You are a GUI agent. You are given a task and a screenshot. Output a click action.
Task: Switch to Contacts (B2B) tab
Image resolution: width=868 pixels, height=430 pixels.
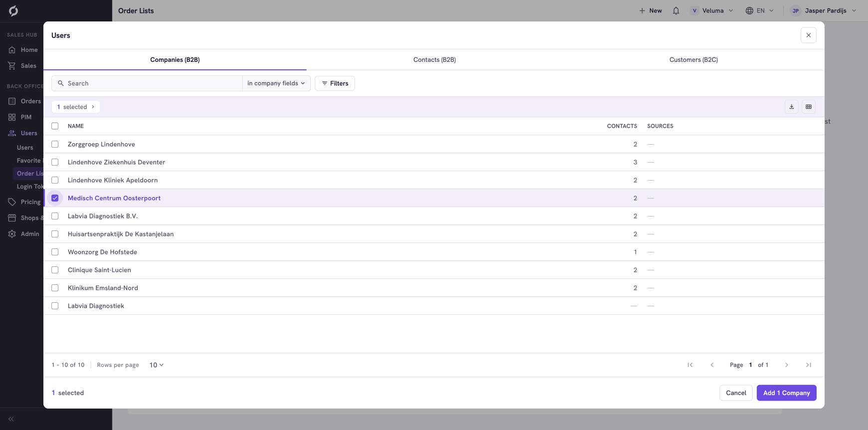434,60
